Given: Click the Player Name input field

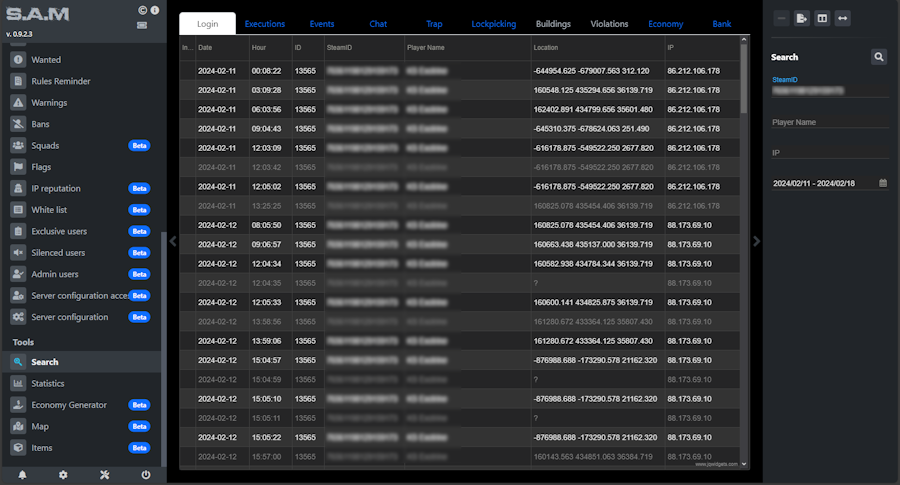Looking at the screenshot, I should [x=829, y=122].
